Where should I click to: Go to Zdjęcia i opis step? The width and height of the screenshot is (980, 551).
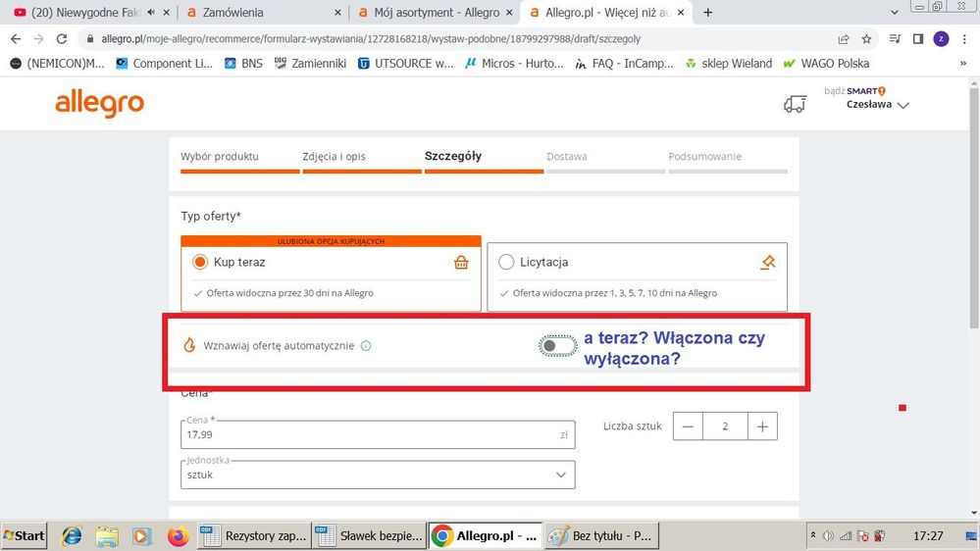click(x=335, y=156)
